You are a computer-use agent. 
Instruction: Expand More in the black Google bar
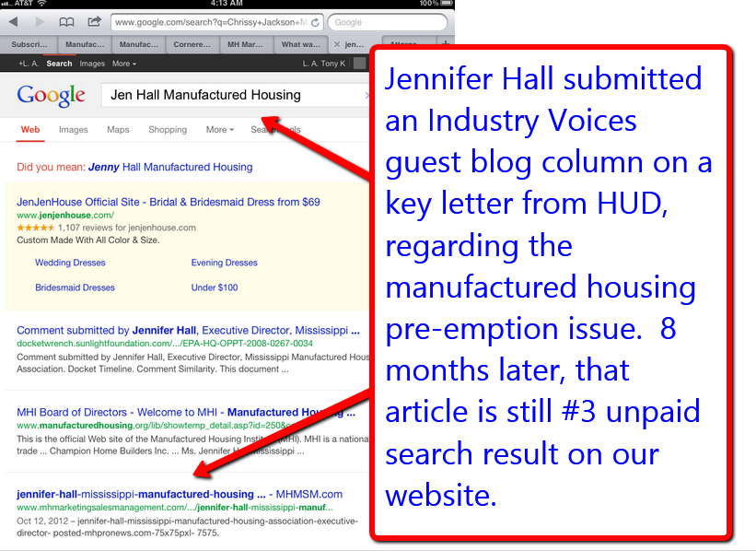(x=124, y=64)
